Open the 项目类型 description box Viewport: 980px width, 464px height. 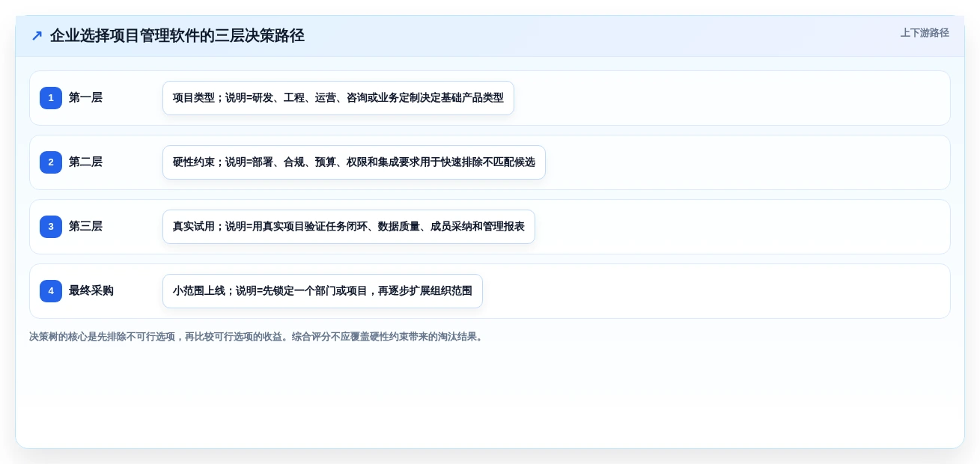338,98
